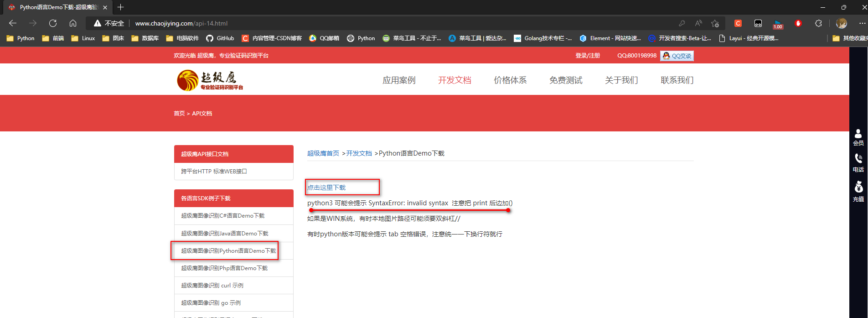Click 首页 in the red banner breadcrumb
Image resolution: width=868 pixels, height=318 pixels.
point(179,114)
